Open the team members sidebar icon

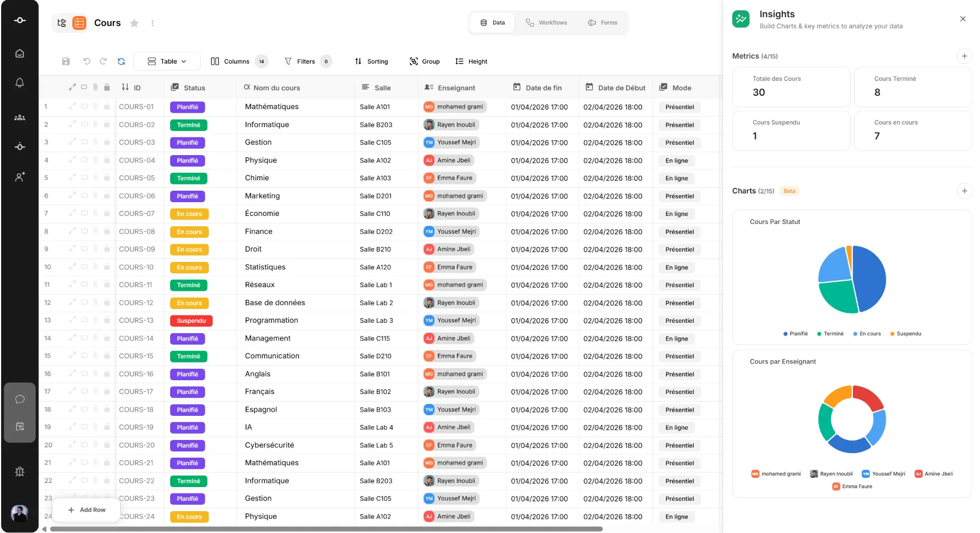coord(20,117)
